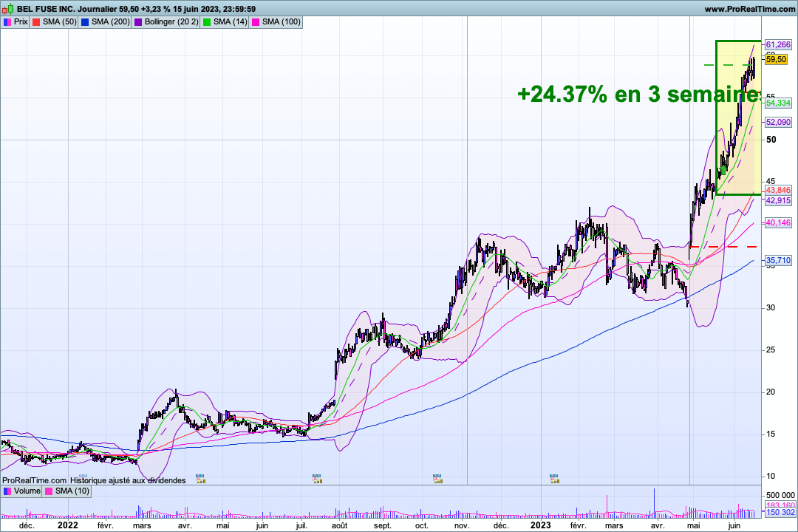Click the pink vertical line at November 2022

[x=467, y=250]
